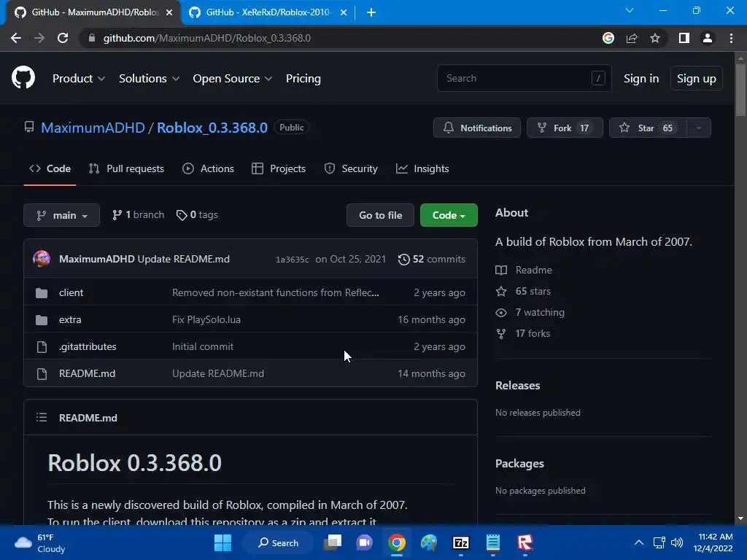Click the browser address bar URL
747x560 pixels.
tap(206, 38)
